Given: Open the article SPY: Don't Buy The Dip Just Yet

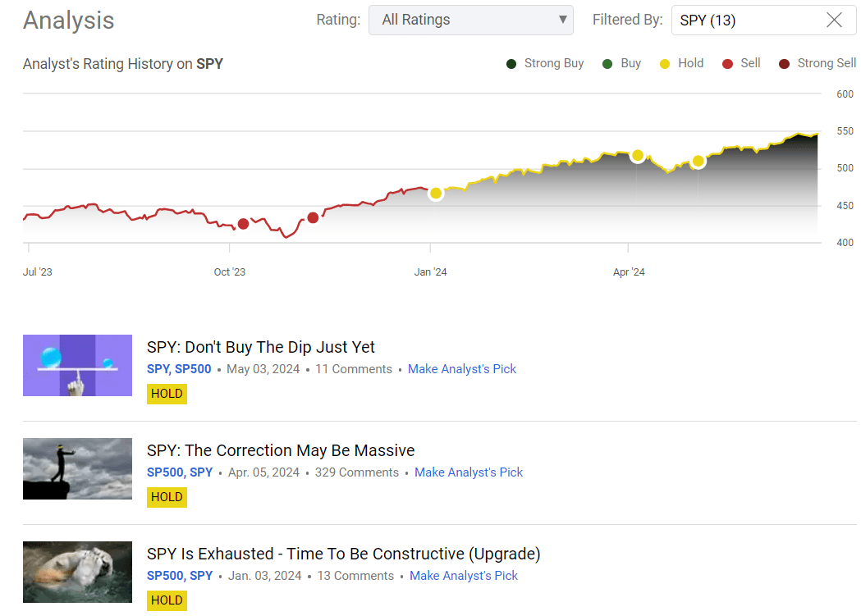Looking at the screenshot, I should pyautogui.click(x=260, y=347).
